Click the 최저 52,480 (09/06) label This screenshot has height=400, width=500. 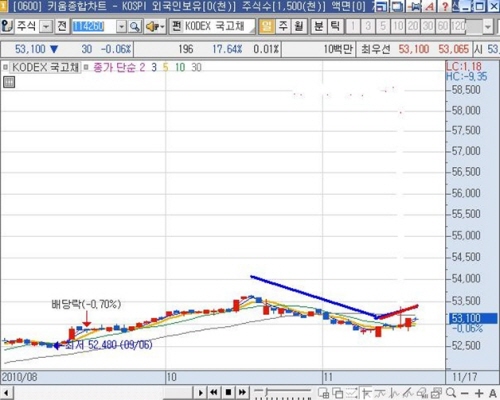(109, 345)
